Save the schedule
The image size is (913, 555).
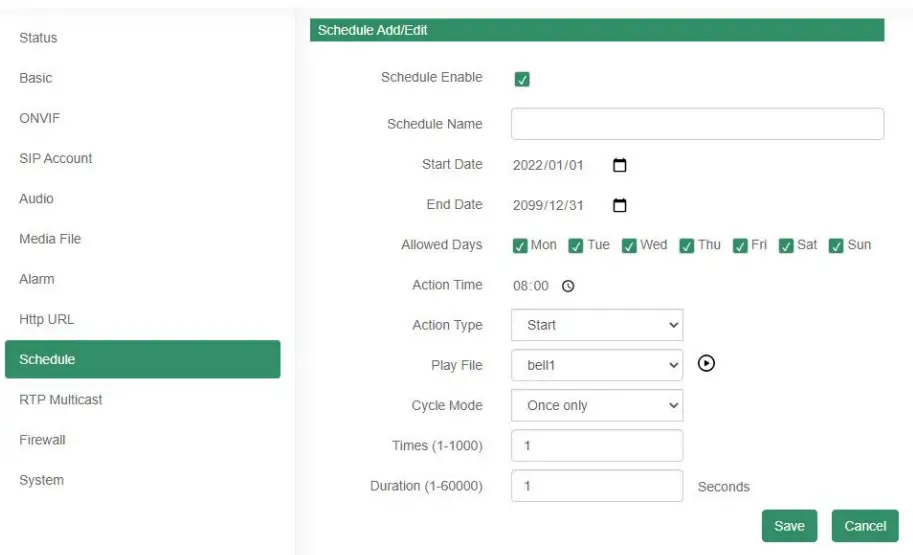click(789, 526)
